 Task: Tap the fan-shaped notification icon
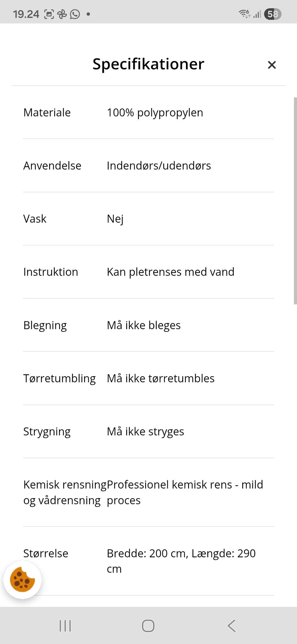[62, 14]
